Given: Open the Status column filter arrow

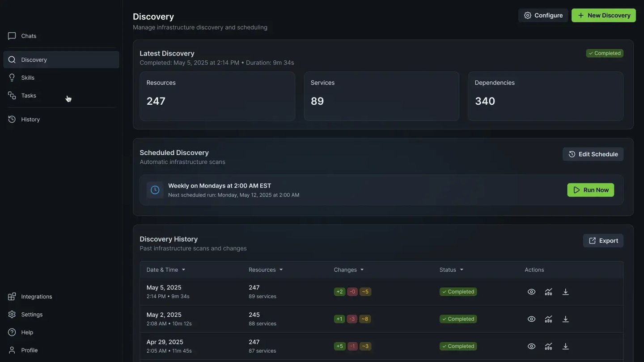Looking at the screenshot, I should coord(462,270).
